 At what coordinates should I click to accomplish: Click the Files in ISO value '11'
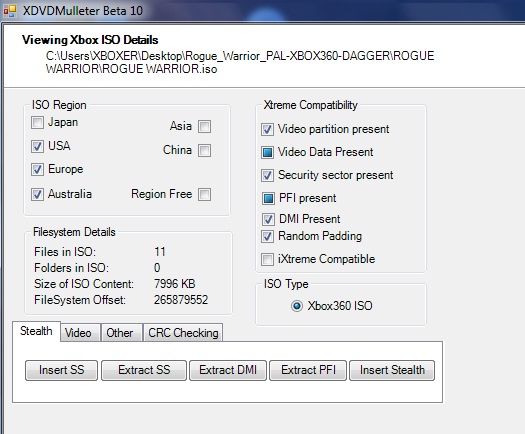click(x=160, y=252)
